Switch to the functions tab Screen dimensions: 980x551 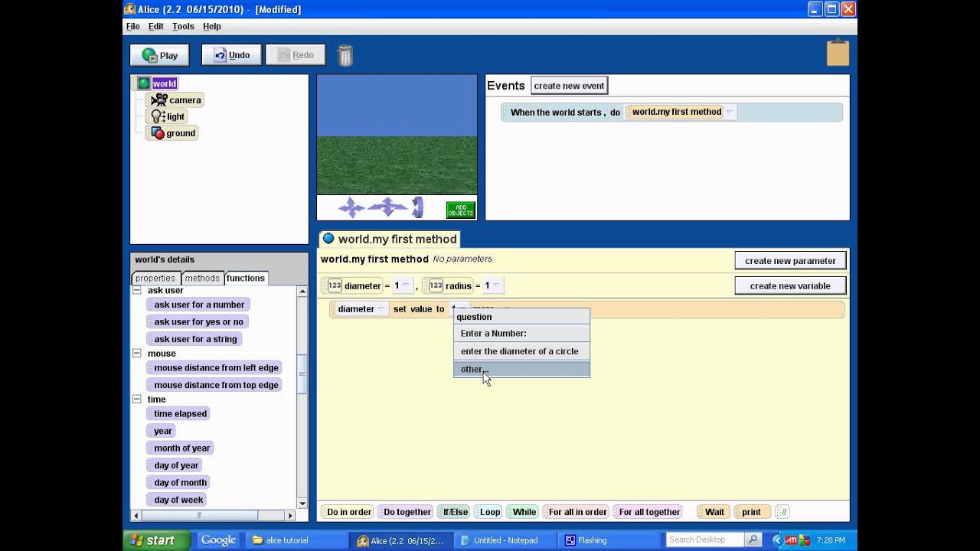pyautogui.click(x=246, y=278)
